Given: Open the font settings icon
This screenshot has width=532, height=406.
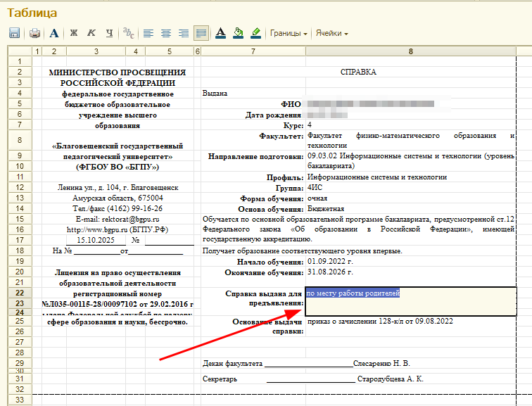Looking at the screenshot, I should point(54,33).
